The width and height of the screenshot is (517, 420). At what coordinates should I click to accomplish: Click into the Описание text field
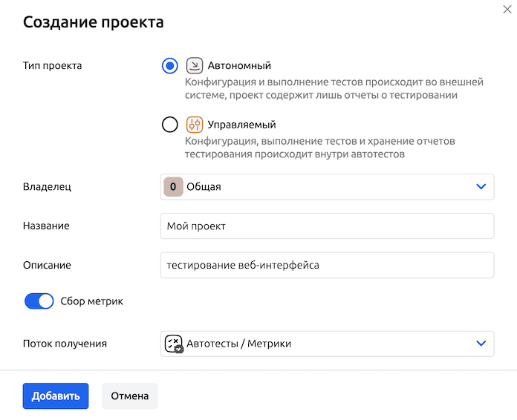(x=327, y=265)
